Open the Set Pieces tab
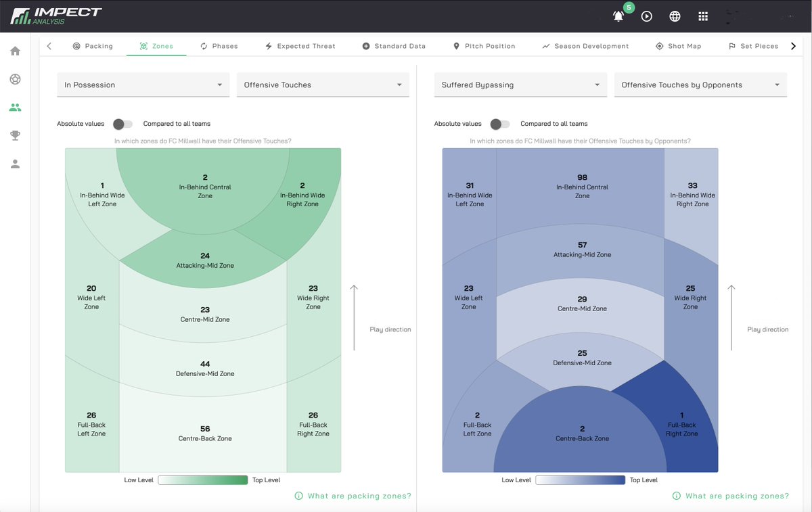 click(753, 46)
